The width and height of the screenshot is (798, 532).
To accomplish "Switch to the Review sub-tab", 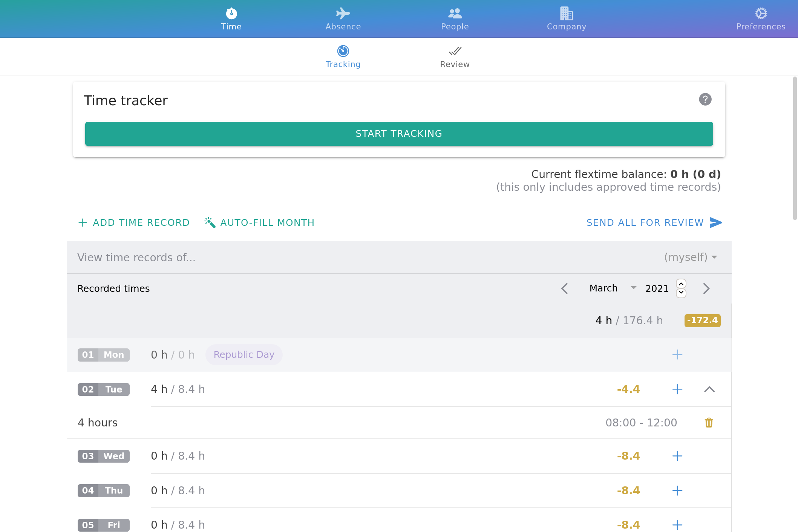I will click(455, 57).
